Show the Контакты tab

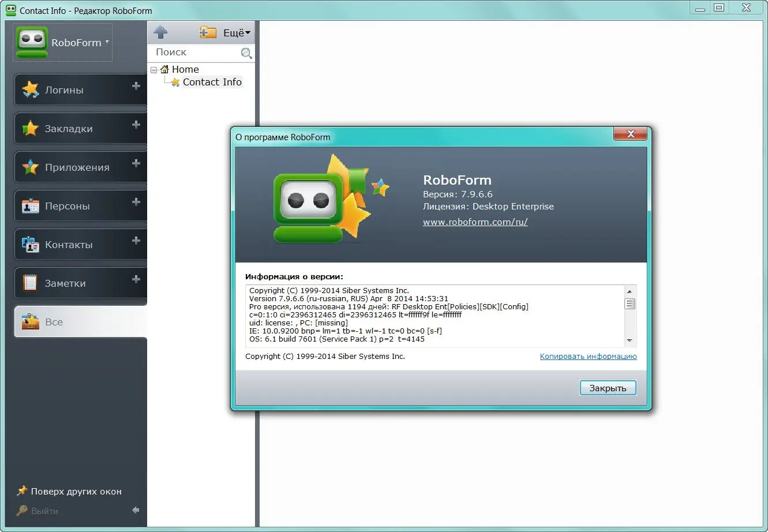pos(80,245)
